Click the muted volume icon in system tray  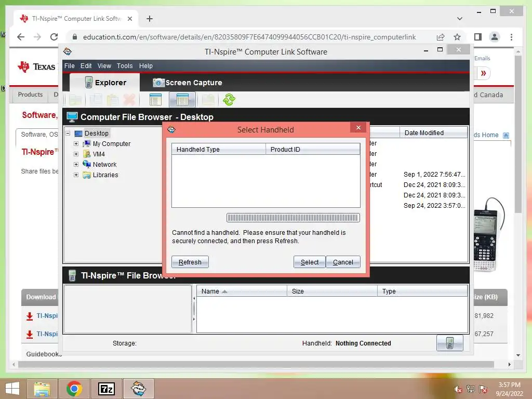(x=458, y=389)
